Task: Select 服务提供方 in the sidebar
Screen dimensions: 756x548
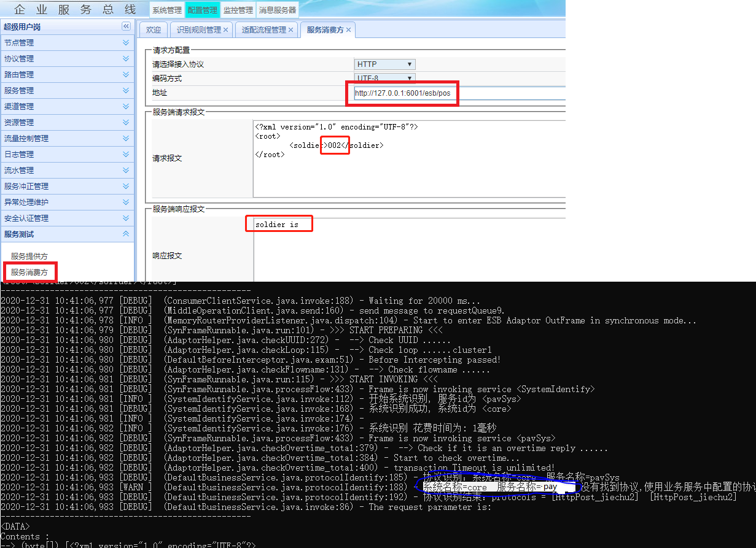Action: click(29, 257)
